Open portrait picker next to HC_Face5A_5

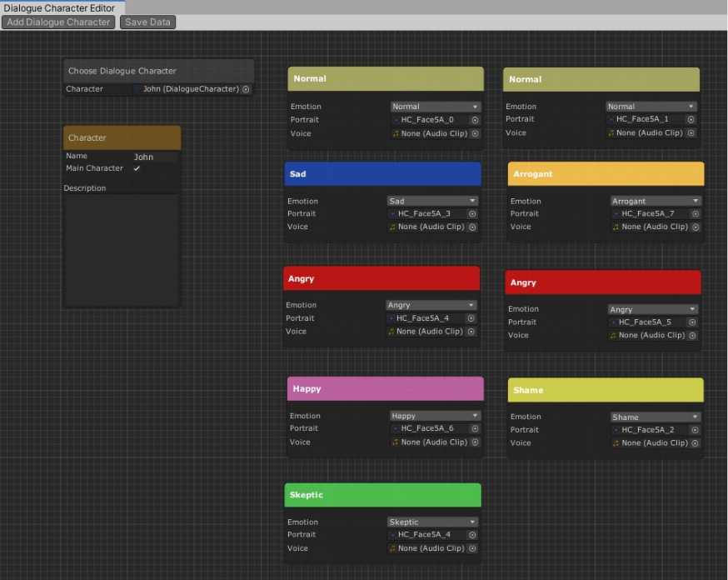(692, 322)
